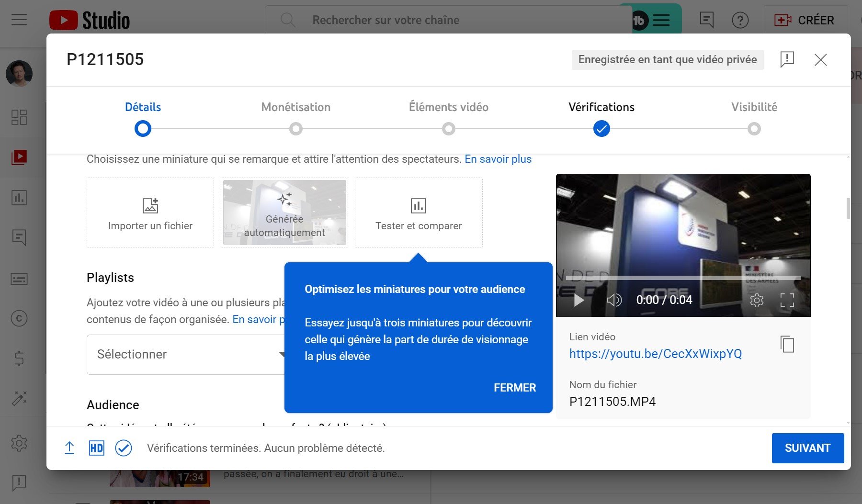The height and width of the screenshot is (504, 862).
Task: Select the Importer un fichier thumbnail option
Action: point(150,212)
